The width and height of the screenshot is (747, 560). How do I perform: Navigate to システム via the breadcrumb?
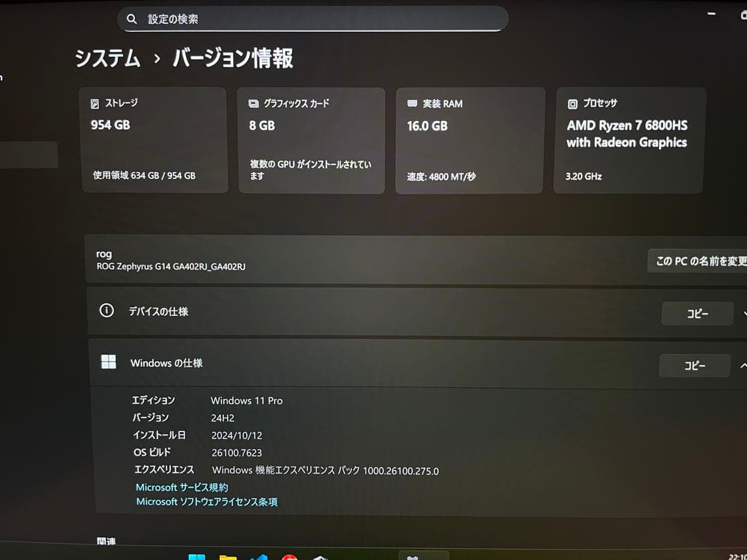click(107, 59)
